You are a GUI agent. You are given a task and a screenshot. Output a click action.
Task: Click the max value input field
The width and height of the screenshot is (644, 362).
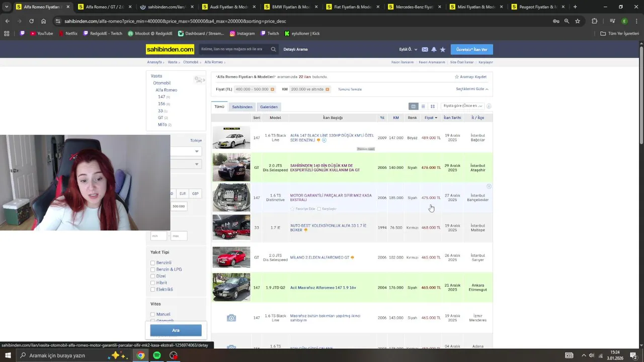(179, 236)
